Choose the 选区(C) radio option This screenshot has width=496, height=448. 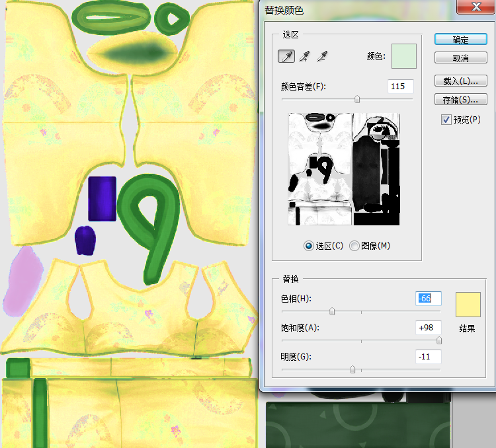[x=308, y=246]
